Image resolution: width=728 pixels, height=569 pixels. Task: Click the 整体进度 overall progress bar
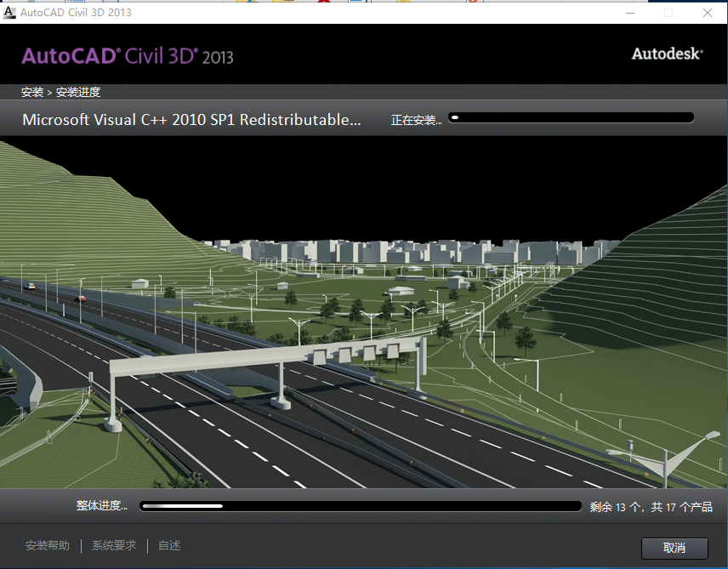361,506
